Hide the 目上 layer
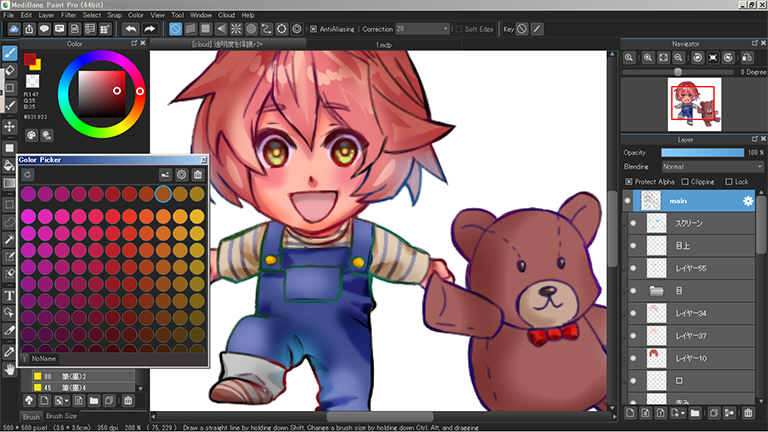 [x=633, y=246]
